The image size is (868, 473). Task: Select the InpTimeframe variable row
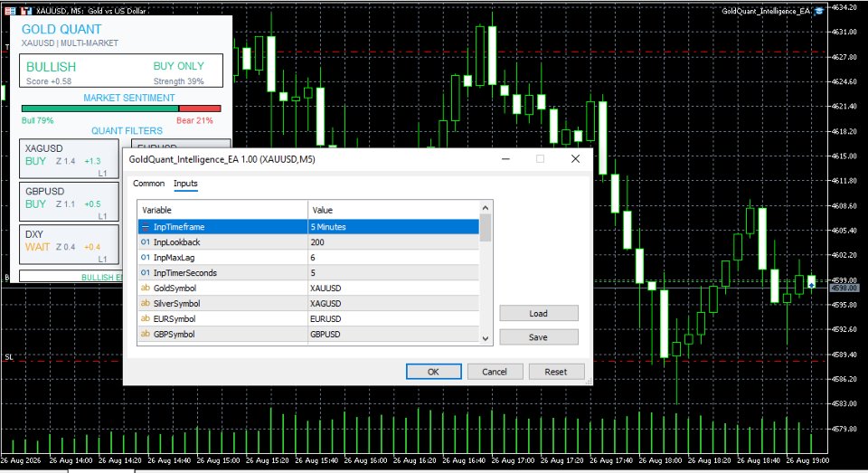[308, 226]
